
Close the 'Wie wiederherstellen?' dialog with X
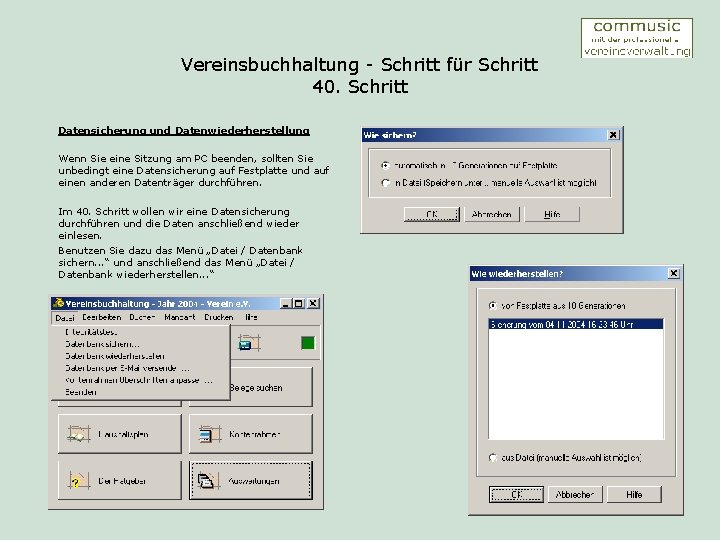pos(674,273)
